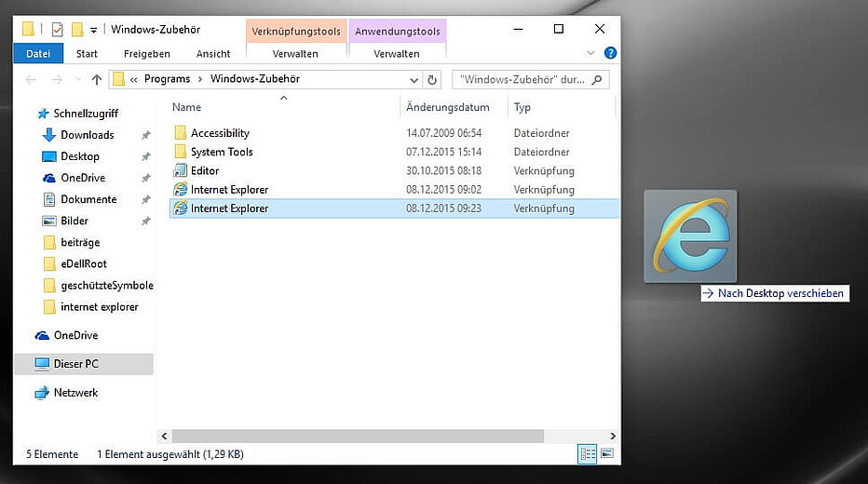Viewport: 868px width, 484px height.
Task: Switch to large thumbnails view in status bar
Action: 607,454
